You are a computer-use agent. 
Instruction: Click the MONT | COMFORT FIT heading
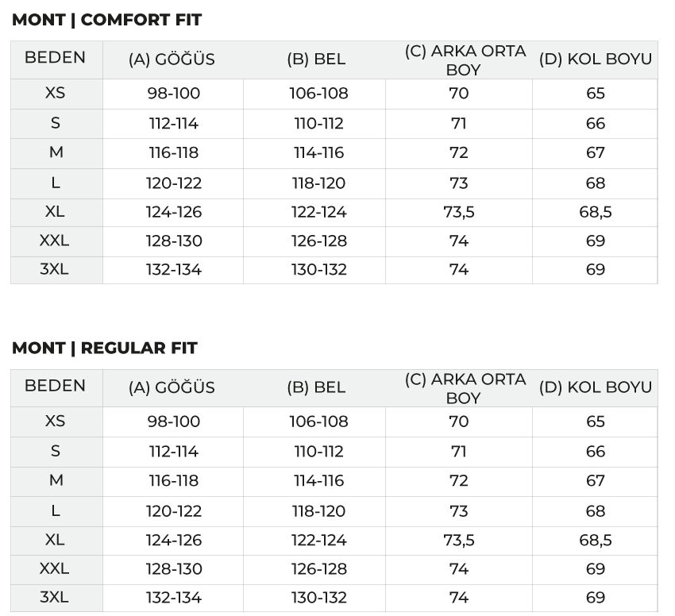106,20
